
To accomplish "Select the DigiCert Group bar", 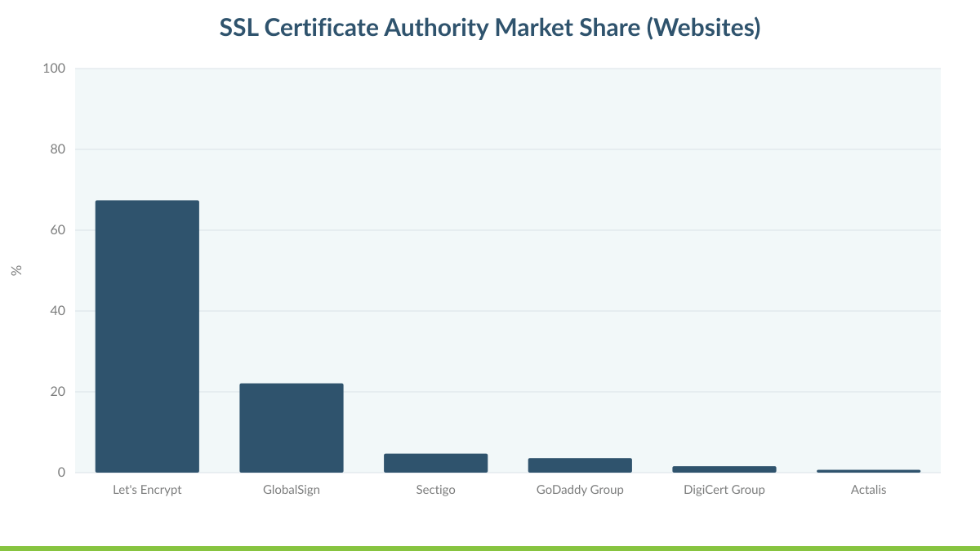I will [x=724, y=469].
